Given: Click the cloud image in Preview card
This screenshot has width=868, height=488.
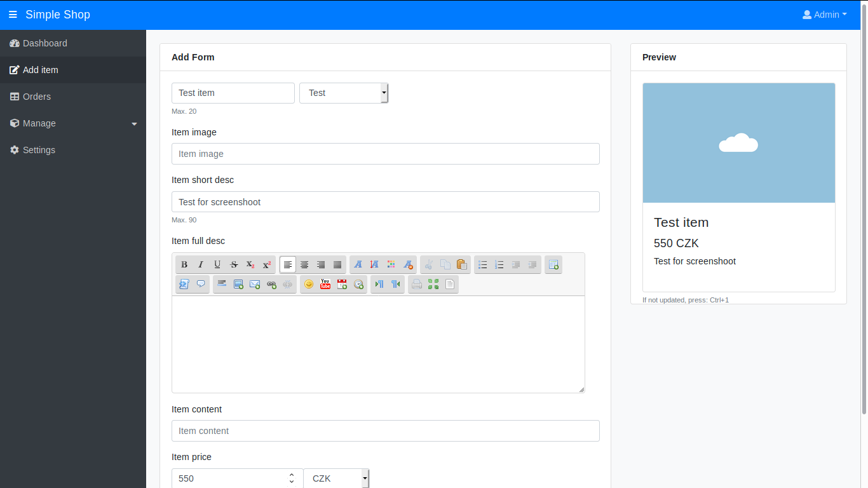Looking at the screenshot, I should [738, 143].
